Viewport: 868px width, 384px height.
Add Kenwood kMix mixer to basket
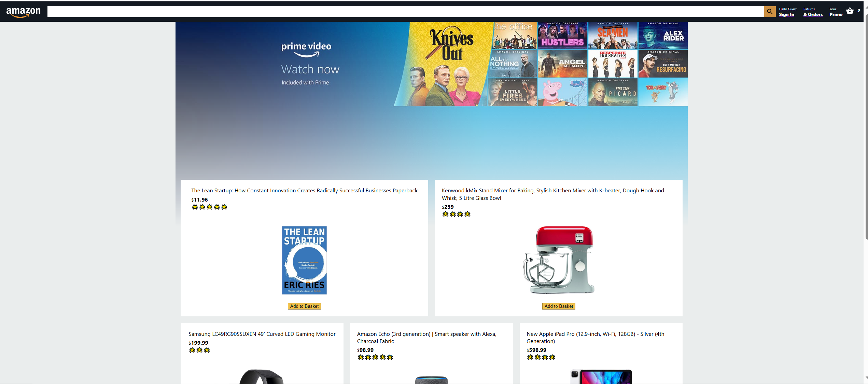tap(559, 306)
